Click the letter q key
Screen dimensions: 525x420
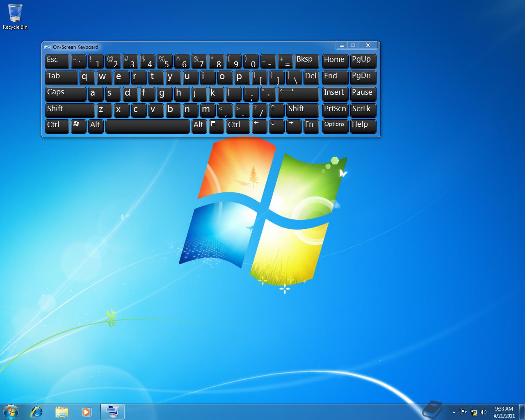(x=87, y=78)
